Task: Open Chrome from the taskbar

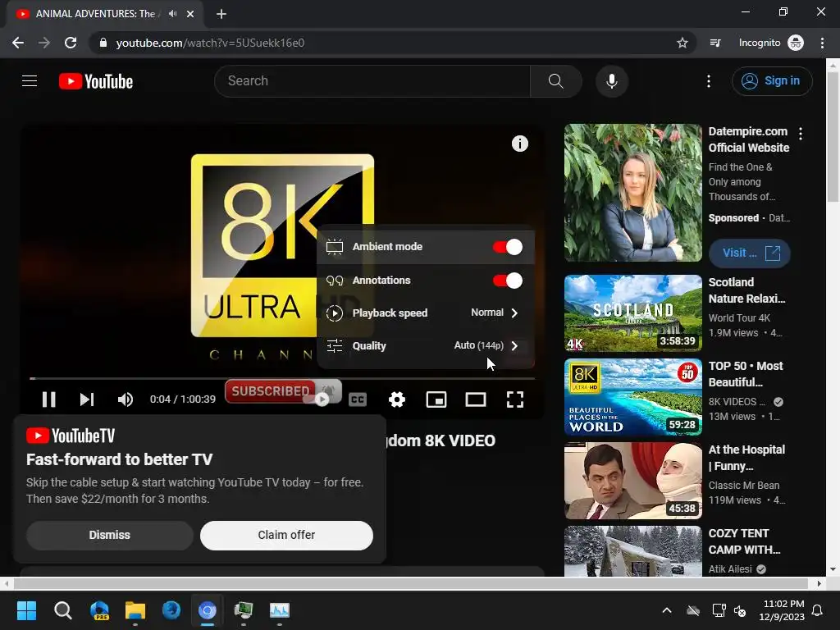Action: pyautogui.click(x=208, y=610)
